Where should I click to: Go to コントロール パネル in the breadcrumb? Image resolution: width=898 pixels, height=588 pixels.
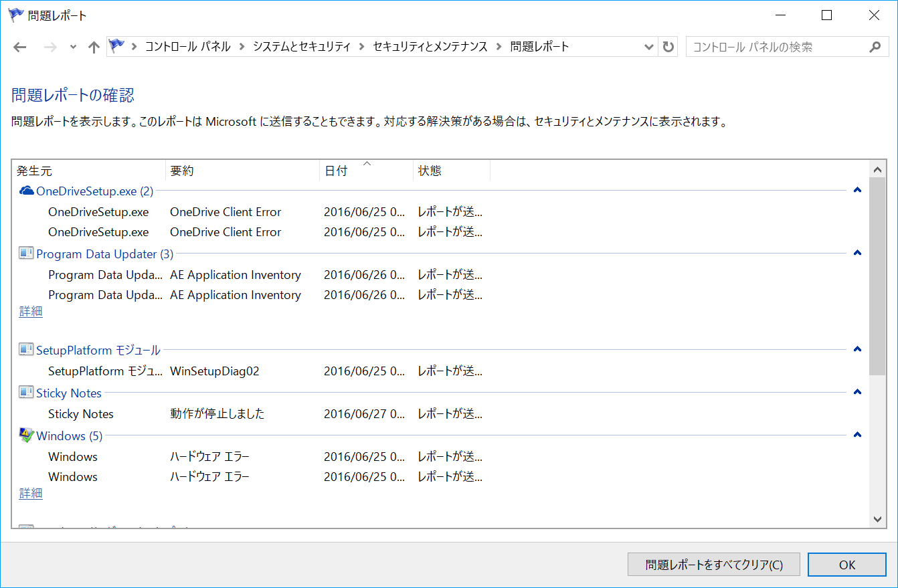(x=187, y=47)
